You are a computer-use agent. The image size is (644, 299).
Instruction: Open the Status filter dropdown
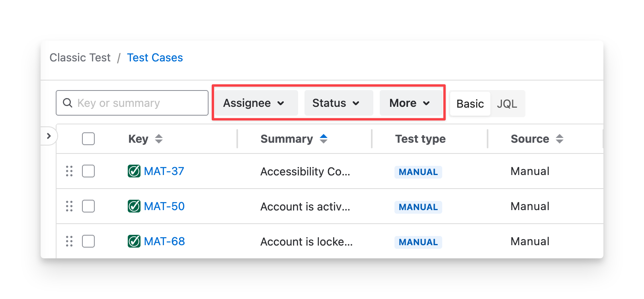[339, 103]
